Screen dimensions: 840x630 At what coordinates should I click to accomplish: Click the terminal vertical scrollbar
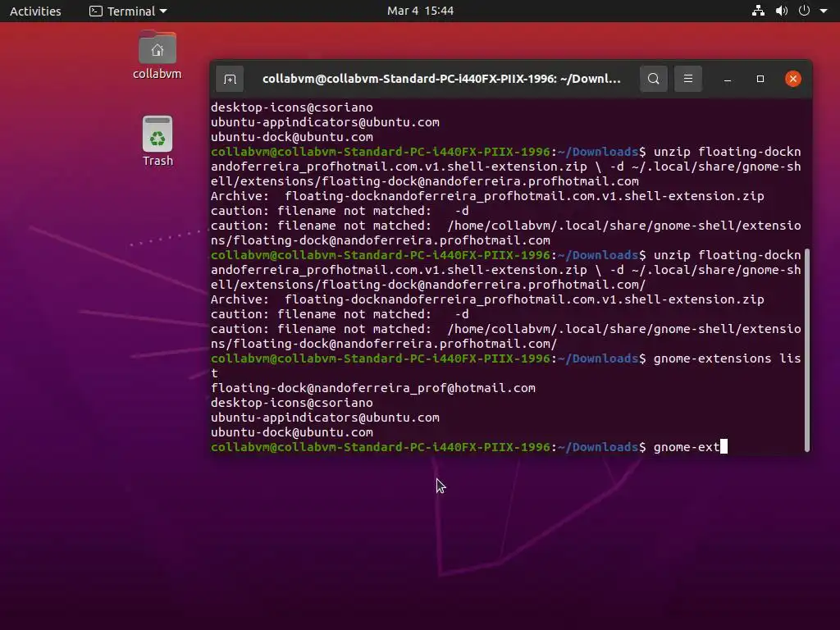807,350
